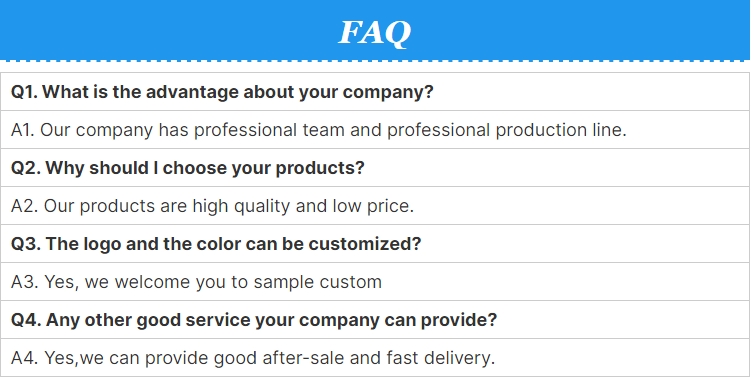This screenshot has width=751, height=378.
Task: Click the 'A4.' label text
Action: coord(24,357)
